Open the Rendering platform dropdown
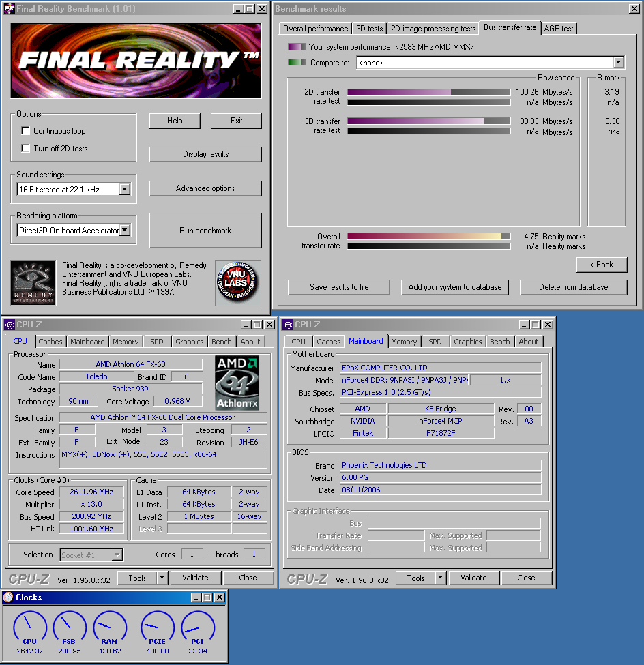 tap(125, 231)
